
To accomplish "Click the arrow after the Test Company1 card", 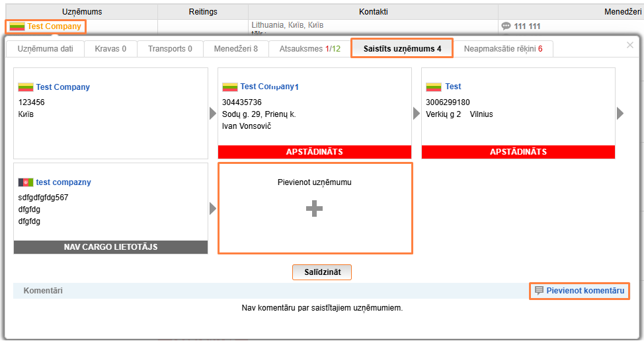I will [x=417, y=114].
